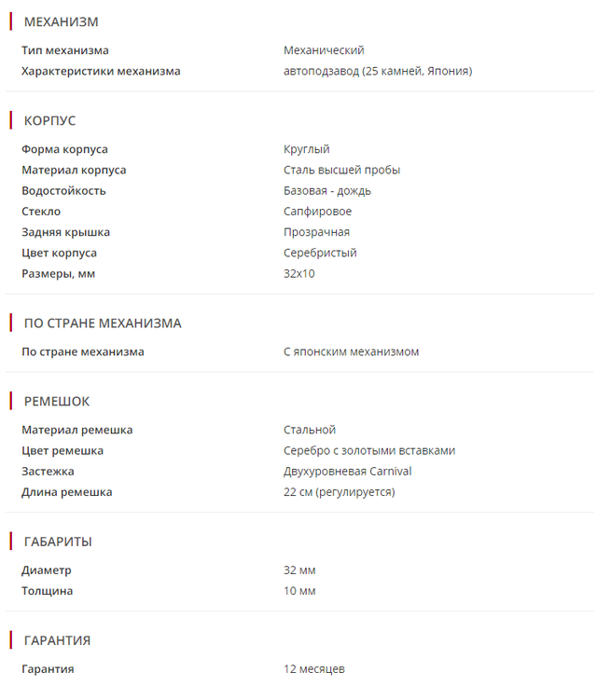This screenshot has height=700, width=597.
Task: Click the 'Механический' mechanism type value
Action: [324, 50]
